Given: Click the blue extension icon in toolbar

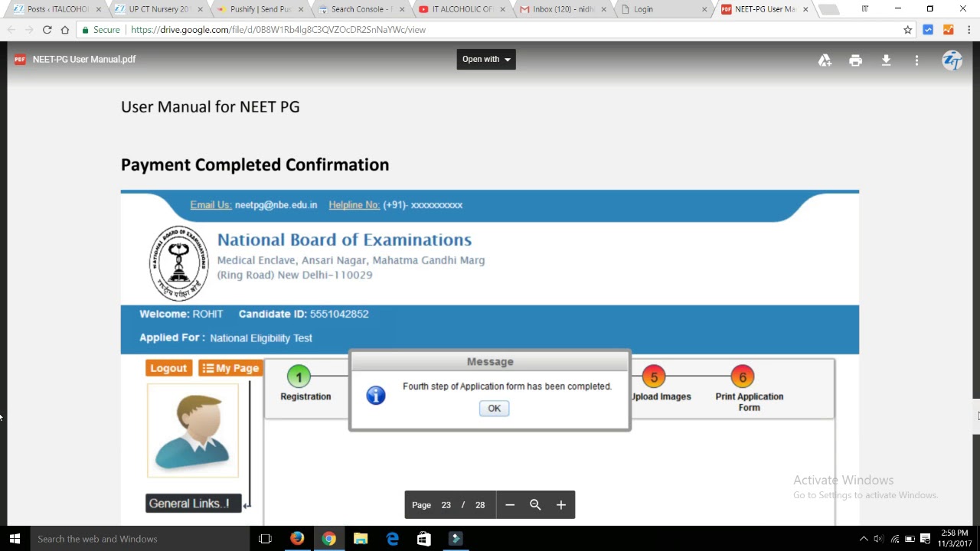Looking at the screenshot, I should point(928,30).
